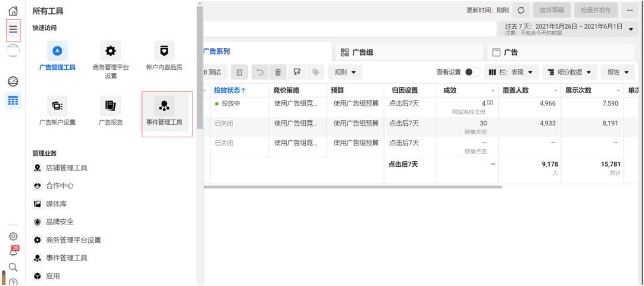Open 广告管理工具 from quick access
This screenshot has width=644, height=286.
pos(57,56)
